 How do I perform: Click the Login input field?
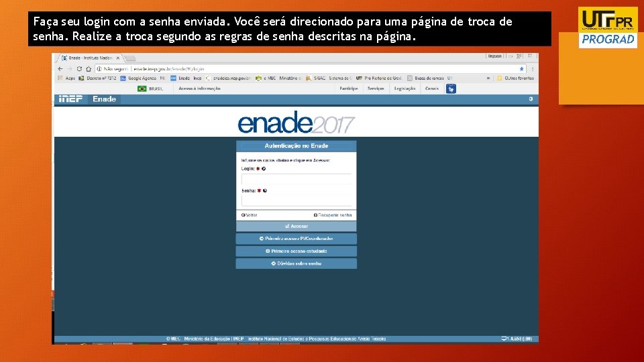(x=296, y=178)
